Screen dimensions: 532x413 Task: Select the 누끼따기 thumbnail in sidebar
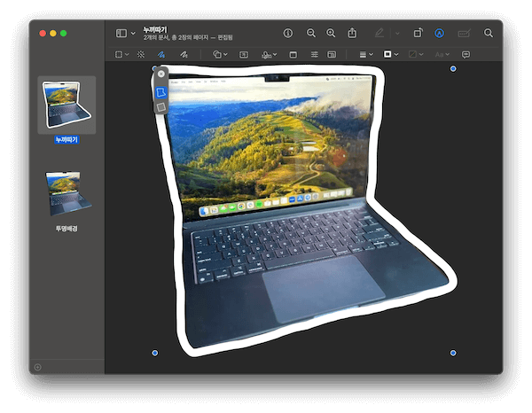coord(66,105)
